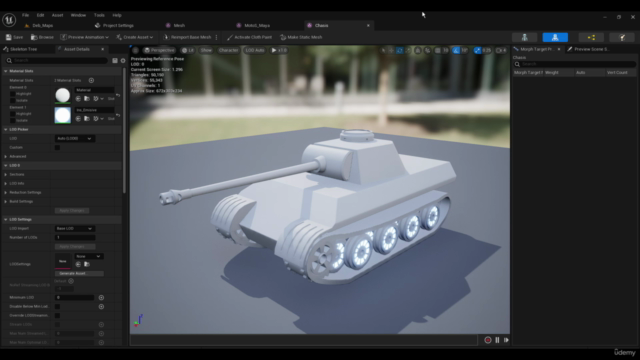Collapse the Material Slots section
640x360 pixels.
pyautogui.click(x=6, y=71)
